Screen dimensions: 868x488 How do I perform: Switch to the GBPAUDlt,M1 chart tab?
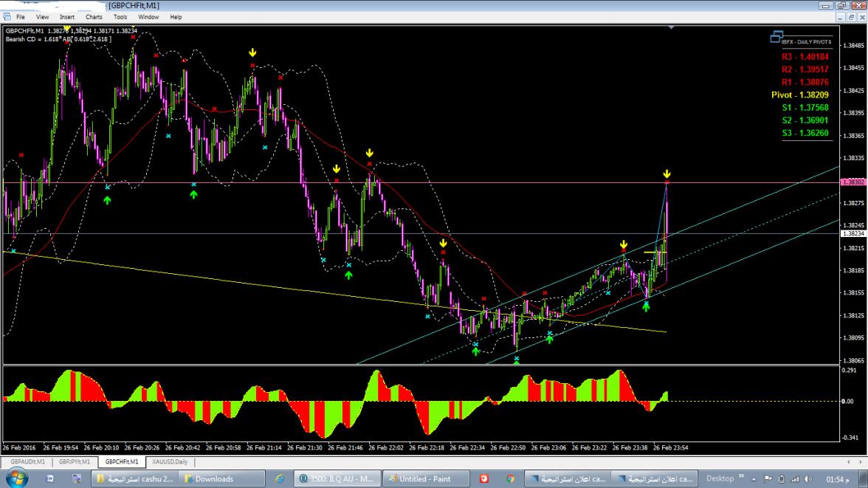[28, 461]
